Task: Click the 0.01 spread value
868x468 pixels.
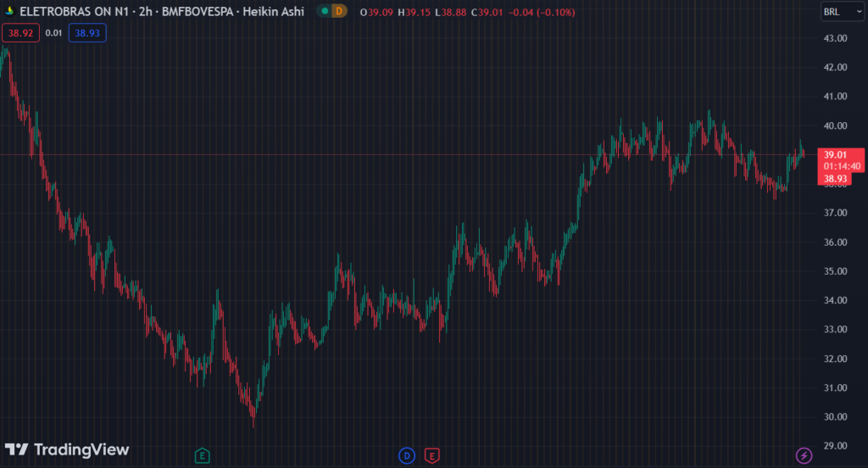Action: [53, 33]
